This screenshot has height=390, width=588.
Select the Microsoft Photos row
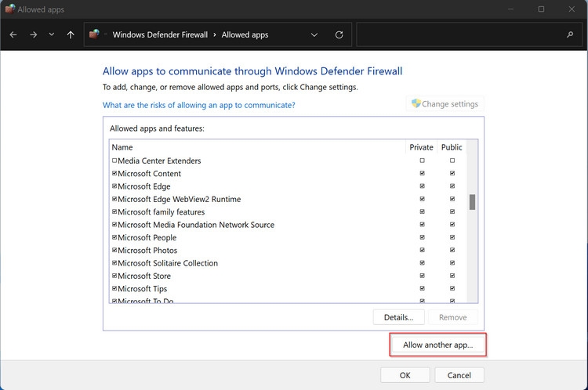[x=288, y=251]
